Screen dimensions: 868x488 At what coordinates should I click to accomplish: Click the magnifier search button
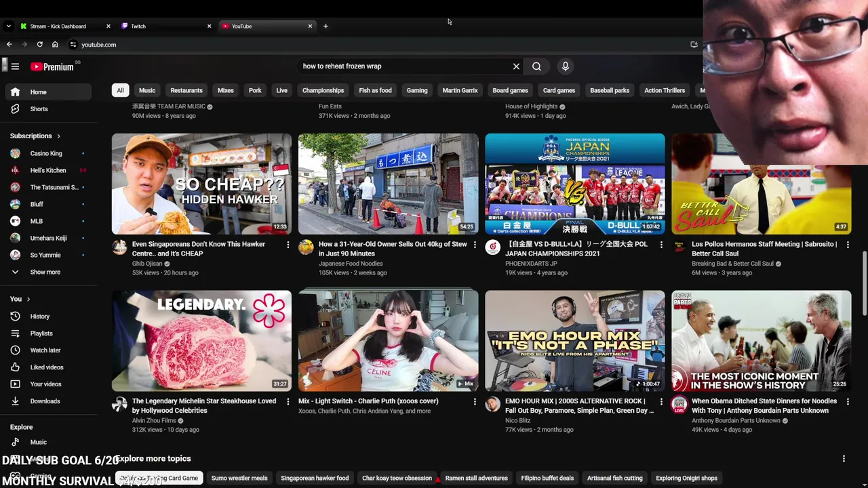coord(536,66)
